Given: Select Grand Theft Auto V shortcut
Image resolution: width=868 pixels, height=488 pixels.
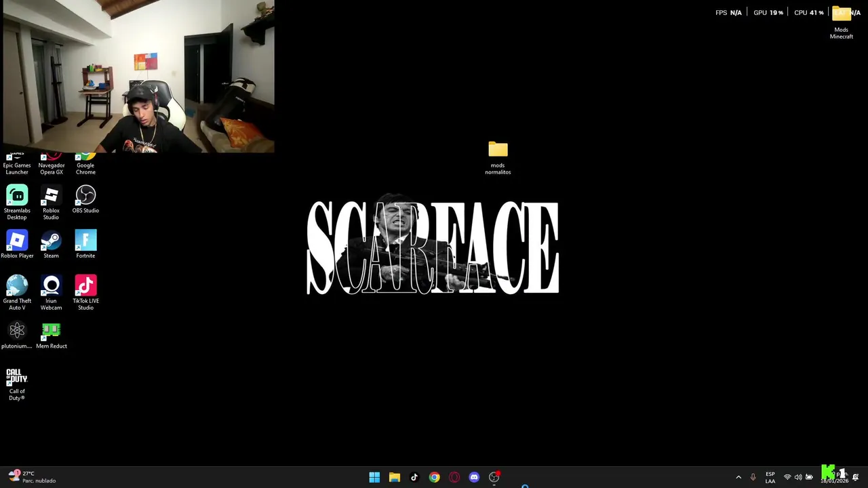Looking at the screenshot, I should tap(17, 293).
